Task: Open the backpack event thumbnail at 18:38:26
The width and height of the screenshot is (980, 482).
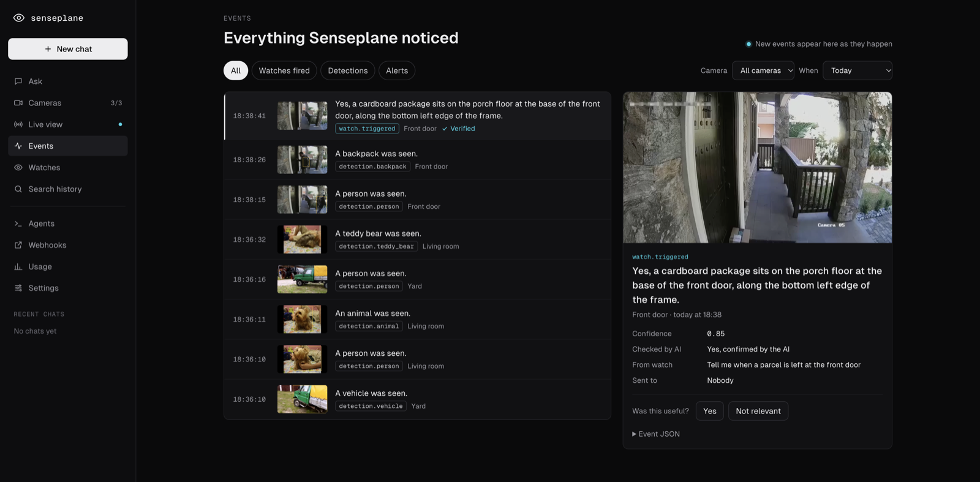Action: pos(303,160)
